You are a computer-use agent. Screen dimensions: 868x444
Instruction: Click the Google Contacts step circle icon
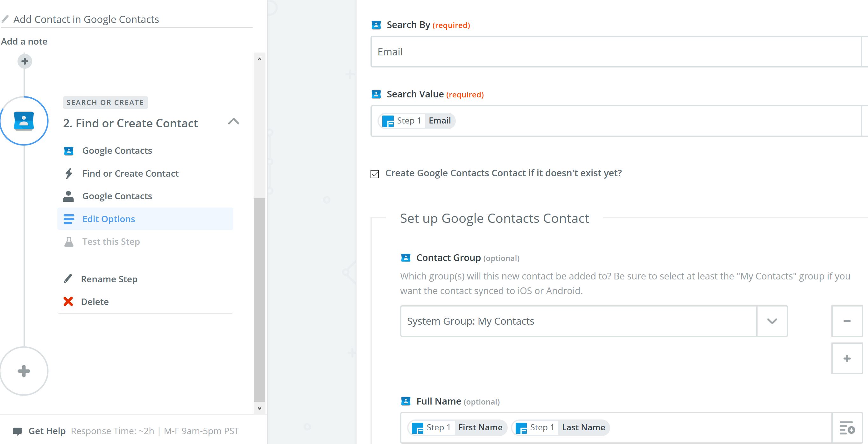pyautogui.click(x=24, y=121)
